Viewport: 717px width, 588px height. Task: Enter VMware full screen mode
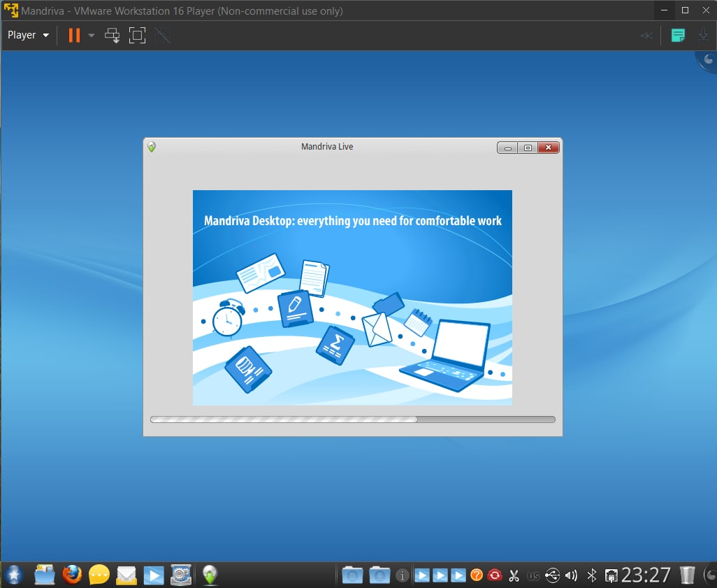point(137,35)
